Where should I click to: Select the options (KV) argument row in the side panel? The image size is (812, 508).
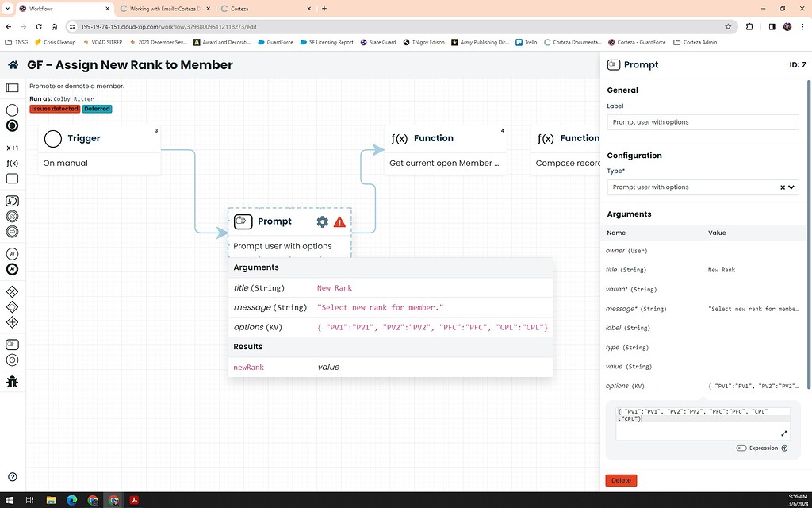coord(703,387)
